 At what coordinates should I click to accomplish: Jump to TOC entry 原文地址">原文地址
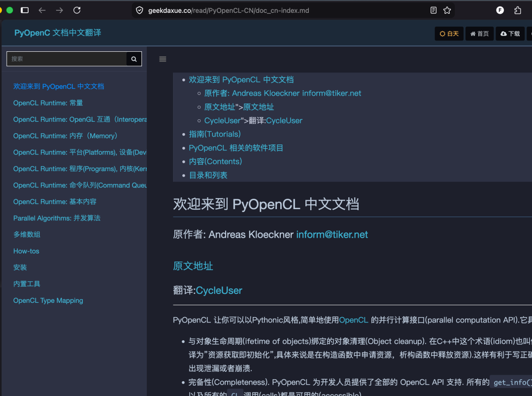tap(239, 107)
